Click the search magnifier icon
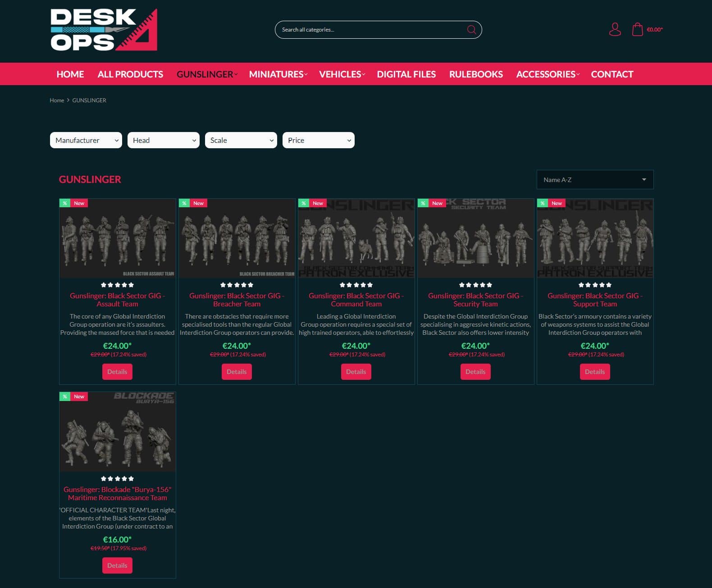Screen dimensions: 712x588 pos(471,30)
